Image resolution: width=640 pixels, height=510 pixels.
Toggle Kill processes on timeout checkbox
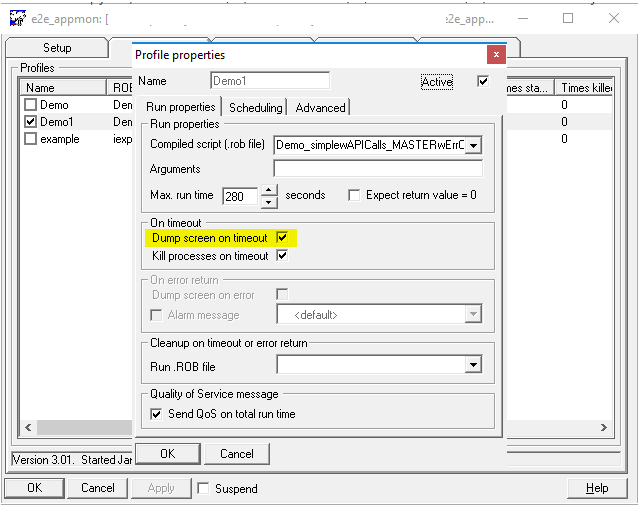coord(282,256)
